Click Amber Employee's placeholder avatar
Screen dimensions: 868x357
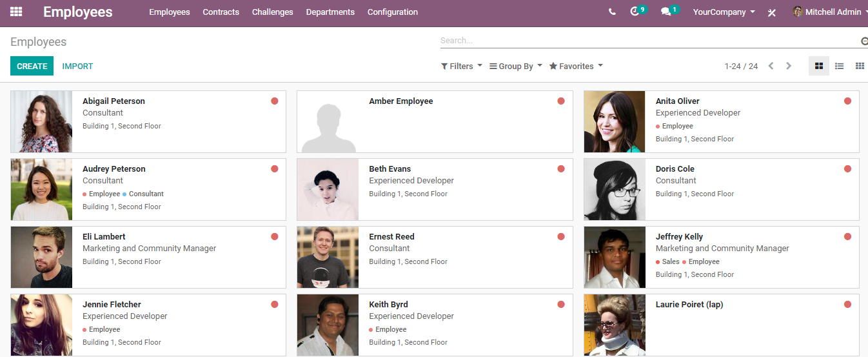[328, 121]
